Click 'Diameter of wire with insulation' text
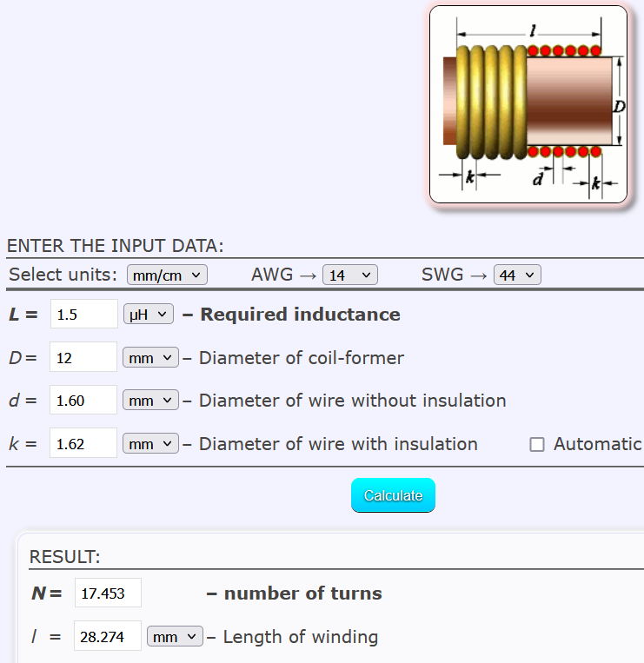 tap(338, 444)
